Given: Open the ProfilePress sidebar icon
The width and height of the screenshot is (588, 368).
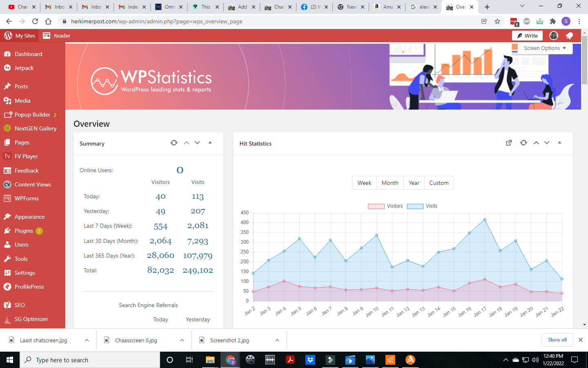Looking at the screenshot, I should [x=7, y=287].
